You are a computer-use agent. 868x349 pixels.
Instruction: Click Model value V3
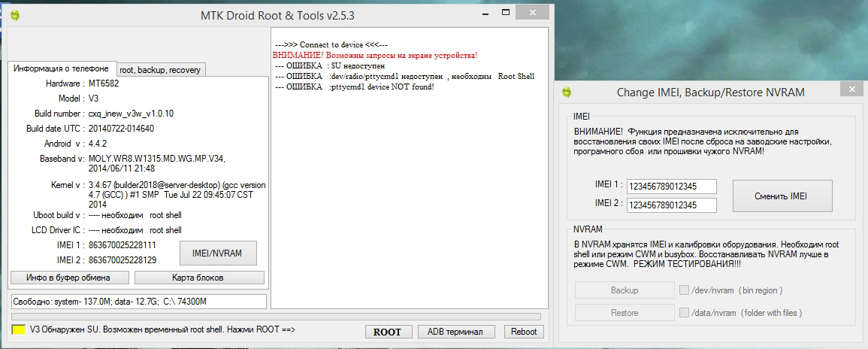(93, 99)
